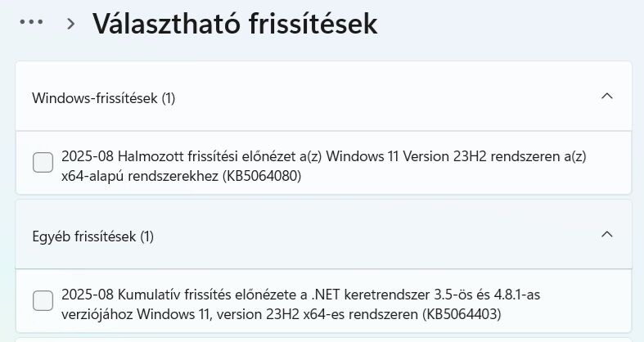Collapse Egyéb frissítések section using its chevron
The height and width of the screenshot is (342, 644).
point(606,235)
